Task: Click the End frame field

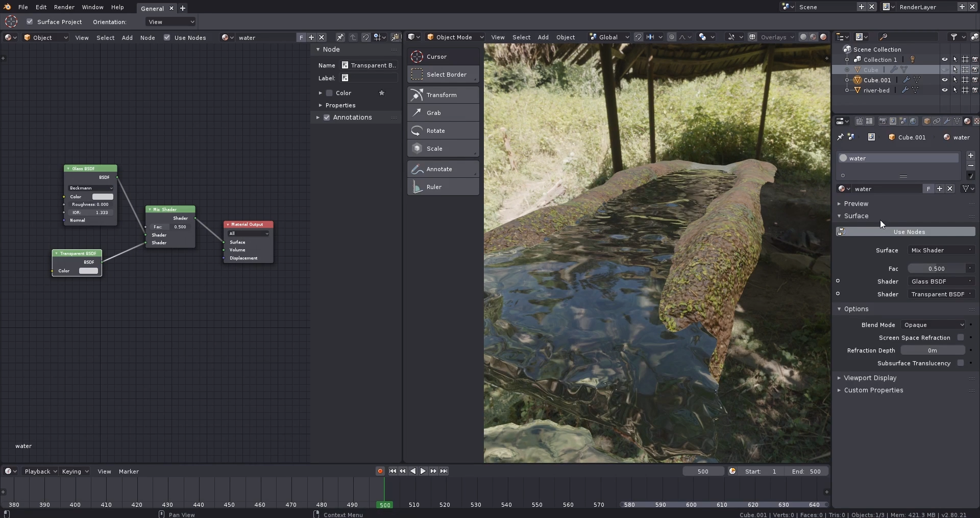Action: click(x=806, y=472)
